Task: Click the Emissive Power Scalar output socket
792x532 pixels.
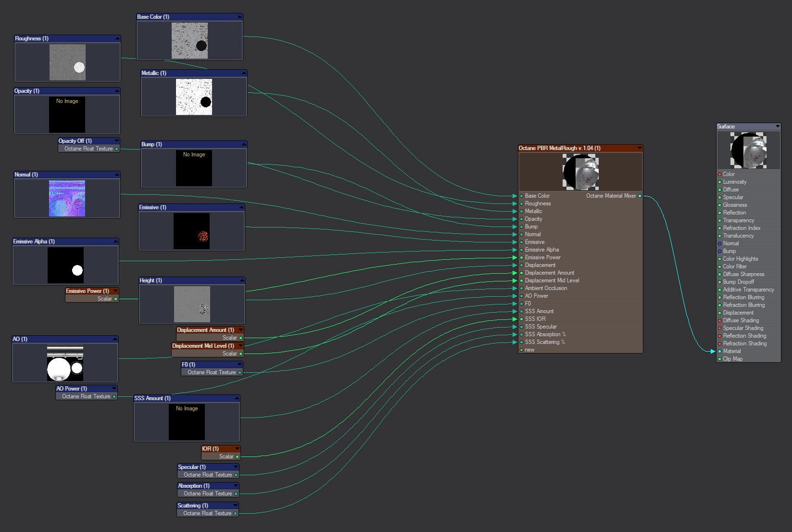Action: coord(116,299)
